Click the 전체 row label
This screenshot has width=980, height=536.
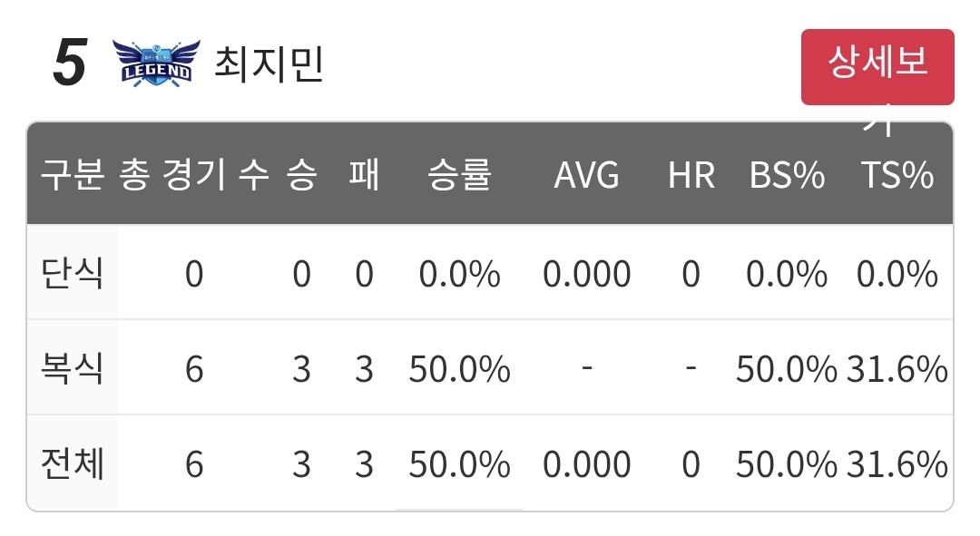pyautogui.click(x=72, y=463)
